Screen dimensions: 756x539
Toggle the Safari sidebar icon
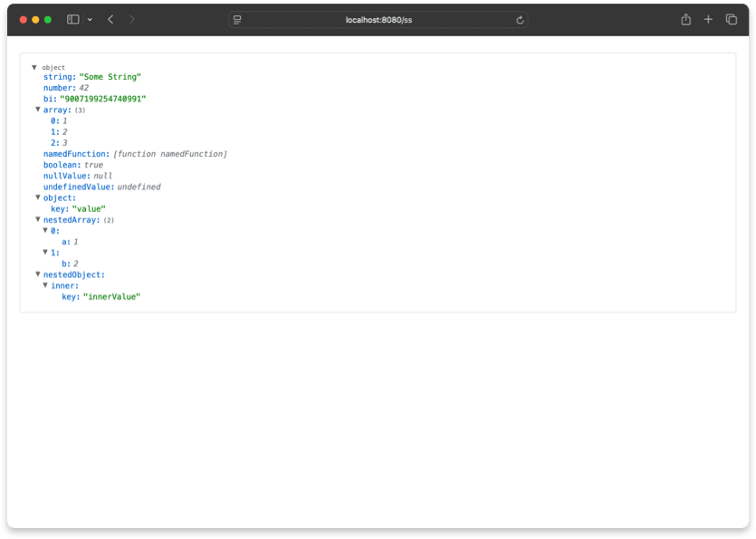click(72, 18)
